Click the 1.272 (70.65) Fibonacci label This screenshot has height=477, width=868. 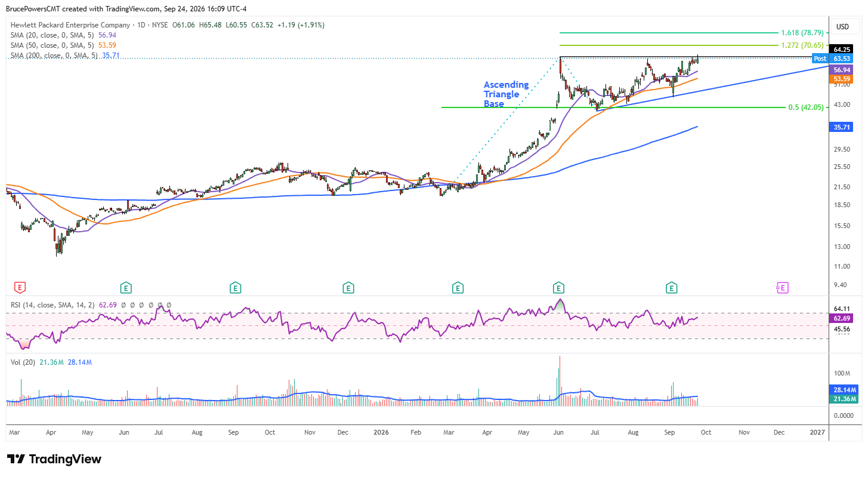coord(802,45)
